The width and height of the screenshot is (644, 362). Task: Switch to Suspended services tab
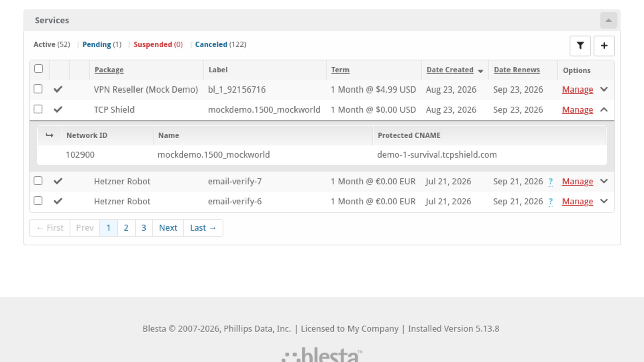[158, 44]
